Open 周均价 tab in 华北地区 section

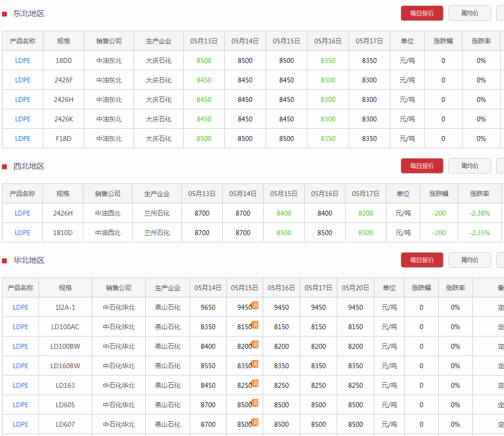[x=469, y=260]
